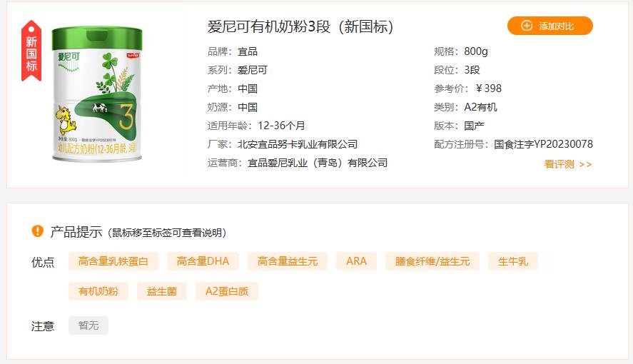Select the 高含量DHA tag
This screenshot has height=364, width=633.
[x=203, y=261]
